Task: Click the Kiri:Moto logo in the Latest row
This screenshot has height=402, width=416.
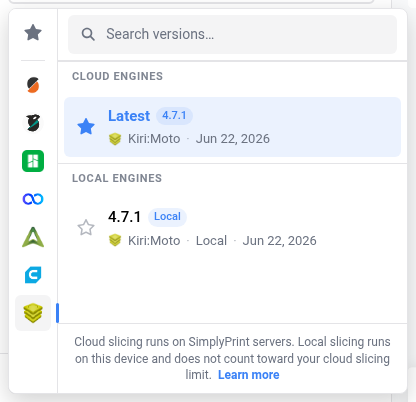Action: click(115, 139)
